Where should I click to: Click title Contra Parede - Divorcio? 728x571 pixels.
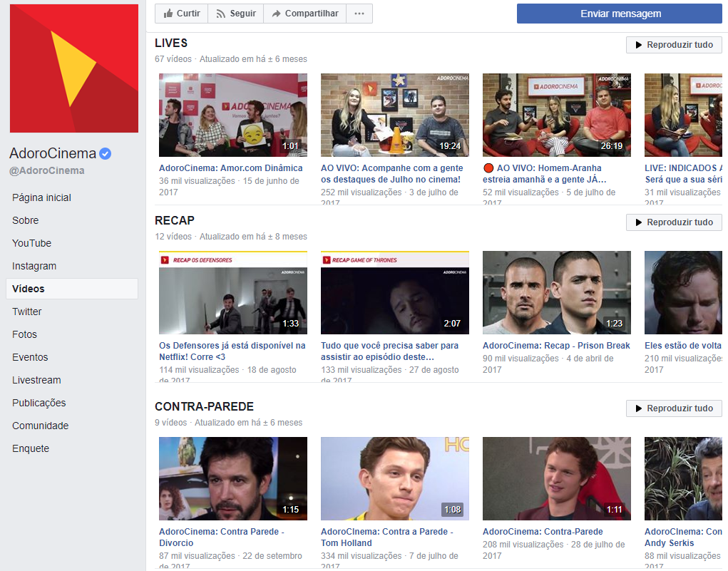pyautogui.click(x=222, y=537)
